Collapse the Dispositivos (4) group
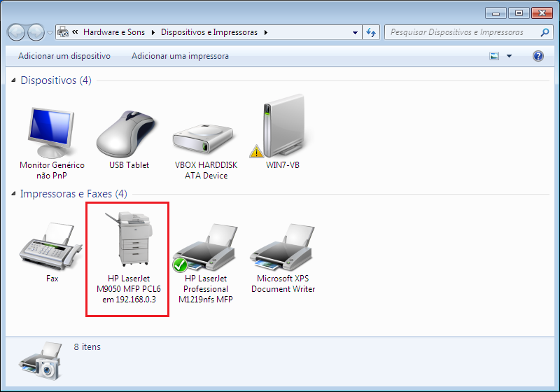The width and height of the screenshot is (560, 392). pyautogui.click(x=13, y=80)
